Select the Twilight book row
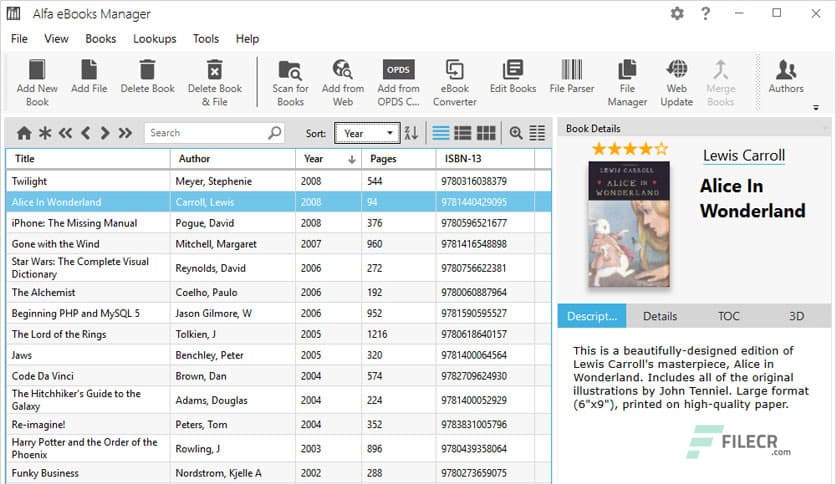 (x=278, y=181)
